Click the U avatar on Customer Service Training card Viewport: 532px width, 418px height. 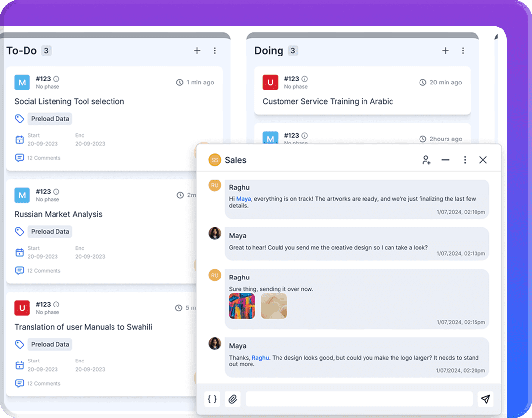(270, 83)
